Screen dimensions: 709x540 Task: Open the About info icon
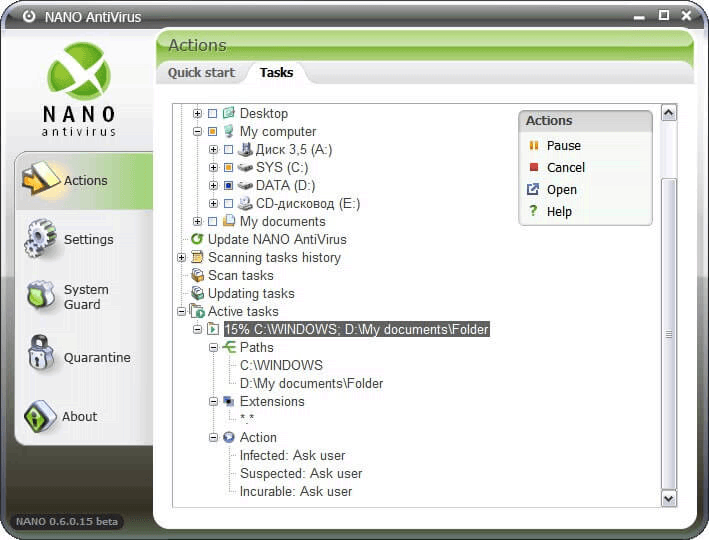point(40,416)
